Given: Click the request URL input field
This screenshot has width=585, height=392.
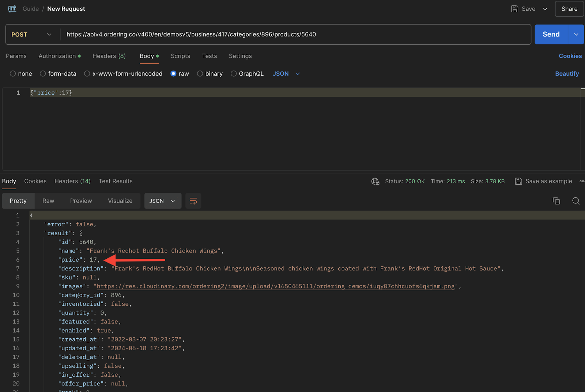Looking at the screenshot, I should coord(295,35).
